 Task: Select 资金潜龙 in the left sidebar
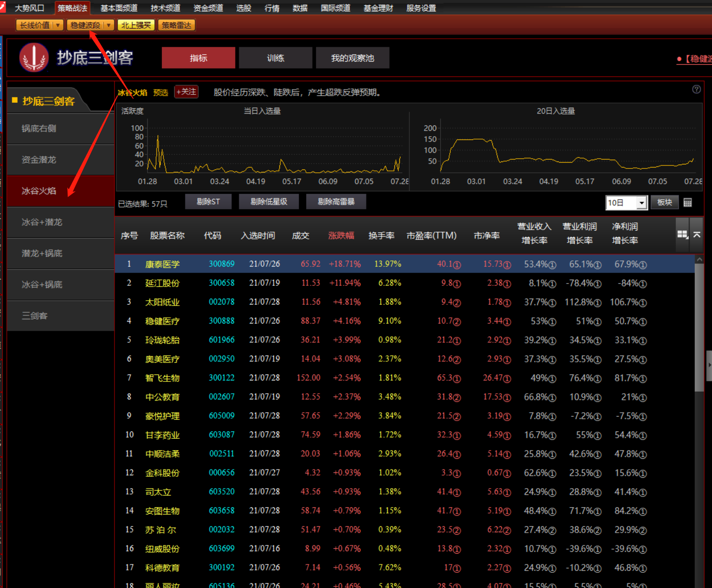(39, 160)
